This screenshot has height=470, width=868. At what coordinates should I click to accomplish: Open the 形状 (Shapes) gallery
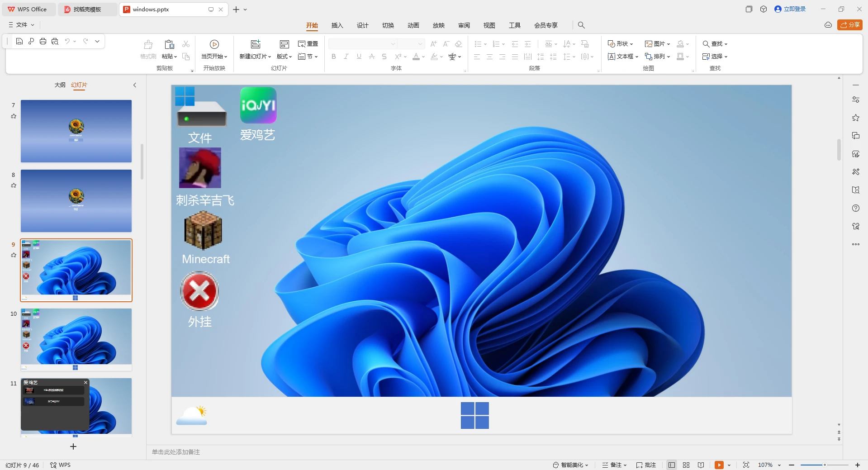tap(620, 43)
